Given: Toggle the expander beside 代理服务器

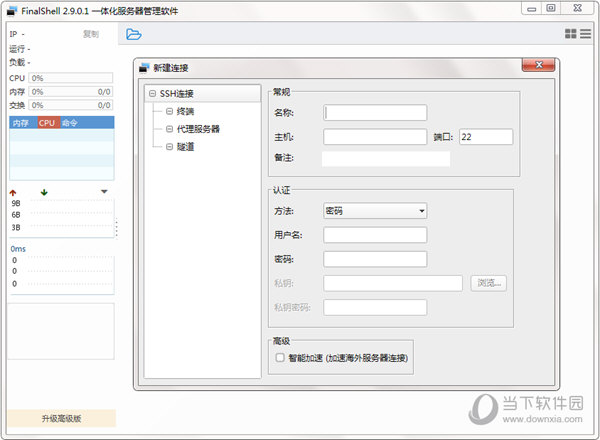Looking at the screenshot, I should pos(170,129).
